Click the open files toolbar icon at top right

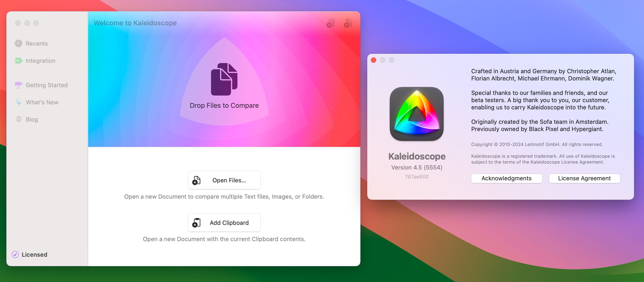pos(348,23)
